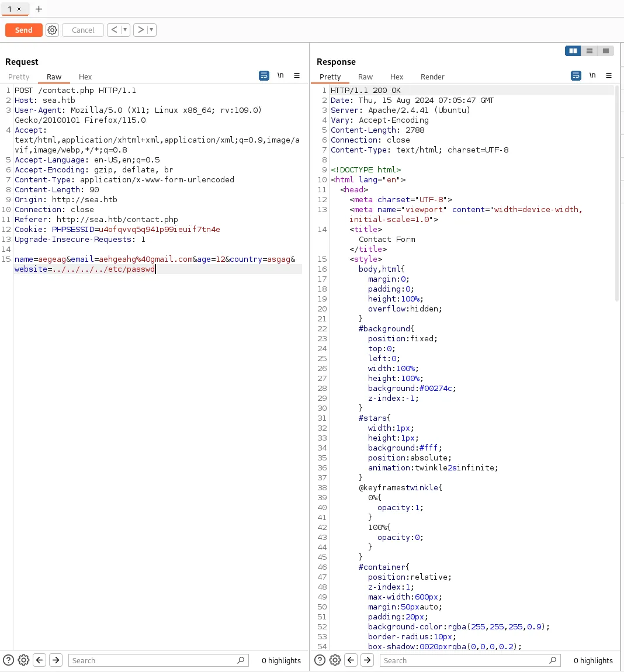This screenshot has width=624, height=672.
Task: Click the request line 'POST /contact.php HTTP/1.1'
Action: coord(75,91)
